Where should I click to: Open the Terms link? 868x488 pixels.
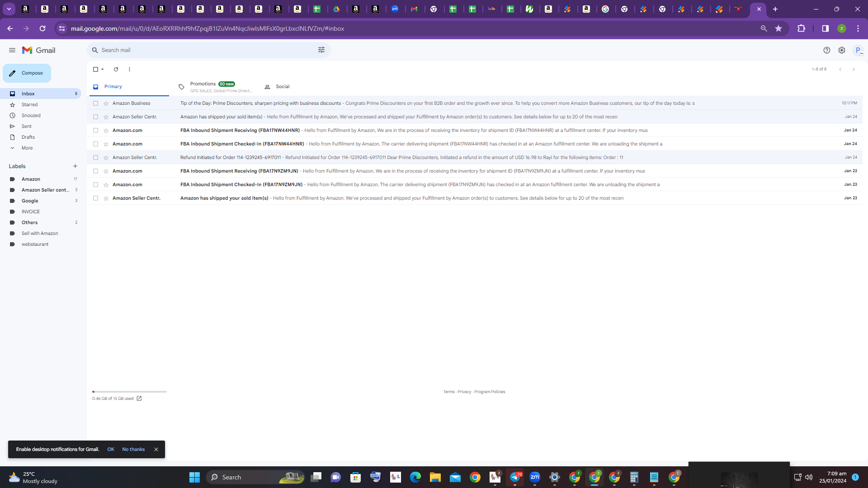(x=449, y=392)
